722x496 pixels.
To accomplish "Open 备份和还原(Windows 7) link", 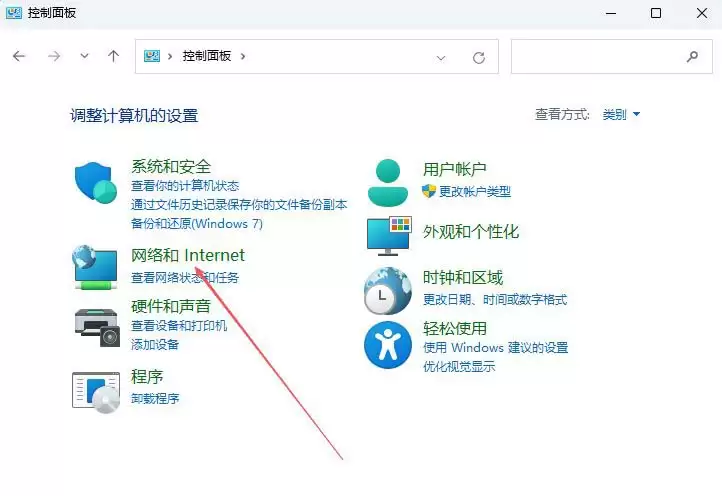I will [x=197, y=223].
